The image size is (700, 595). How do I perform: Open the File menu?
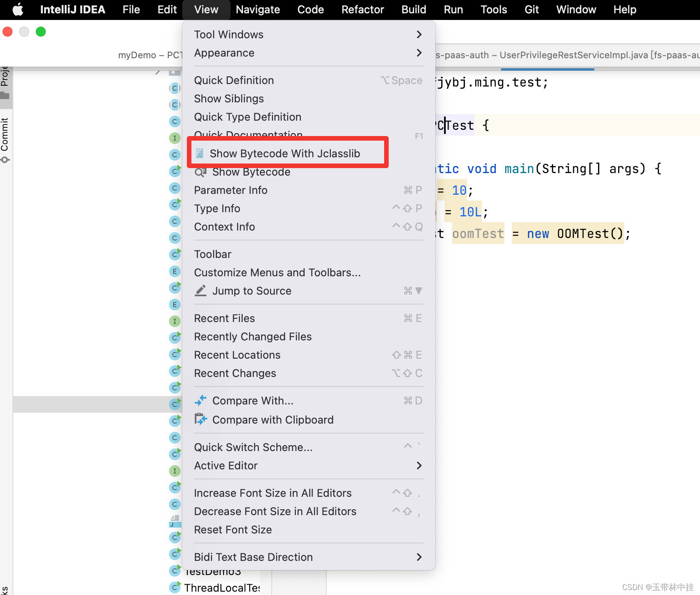pos(131,10)
